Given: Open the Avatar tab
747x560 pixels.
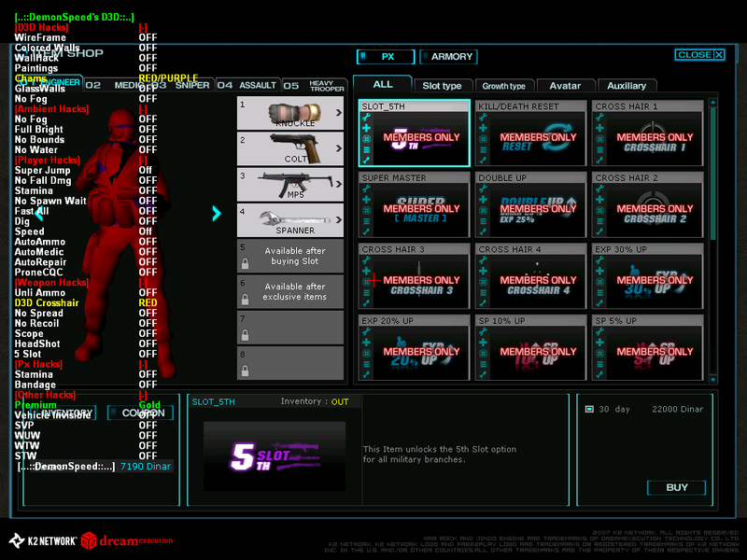Looking at the screenshot, I should coord(565,86).
